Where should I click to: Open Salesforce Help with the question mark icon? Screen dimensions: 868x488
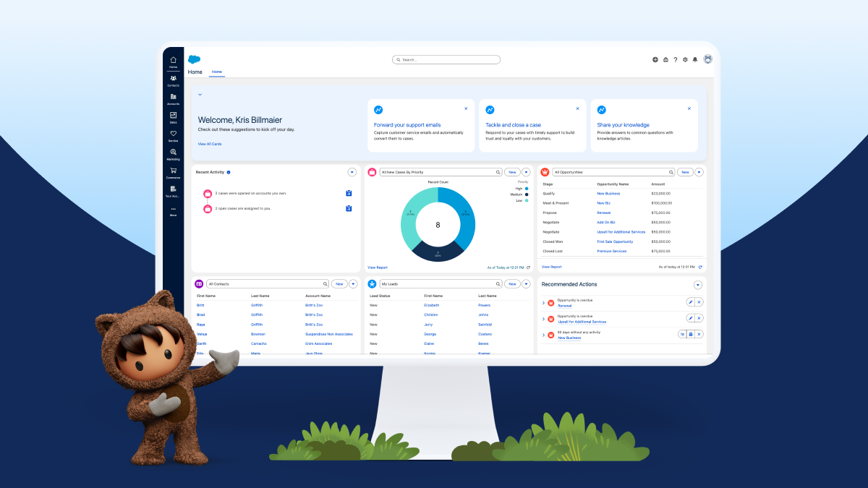coord(675,59)
